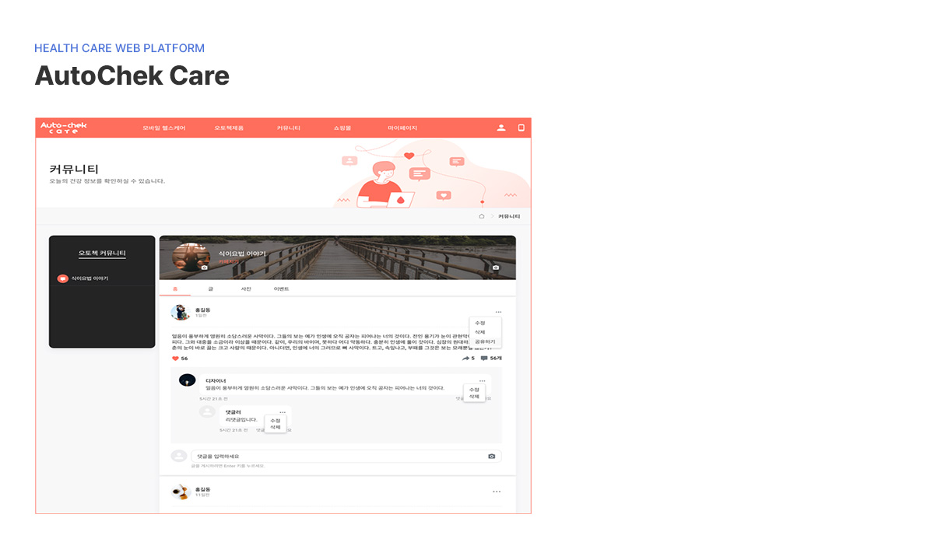Like the post with the heart icon
The width and height of the screenshot is (934, 560).
(175, 359)
